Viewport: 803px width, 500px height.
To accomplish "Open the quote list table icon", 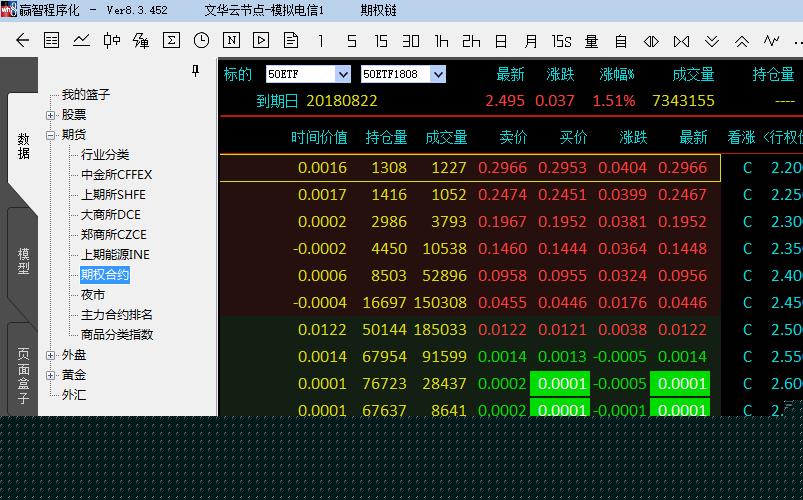I will pos(52,41).
